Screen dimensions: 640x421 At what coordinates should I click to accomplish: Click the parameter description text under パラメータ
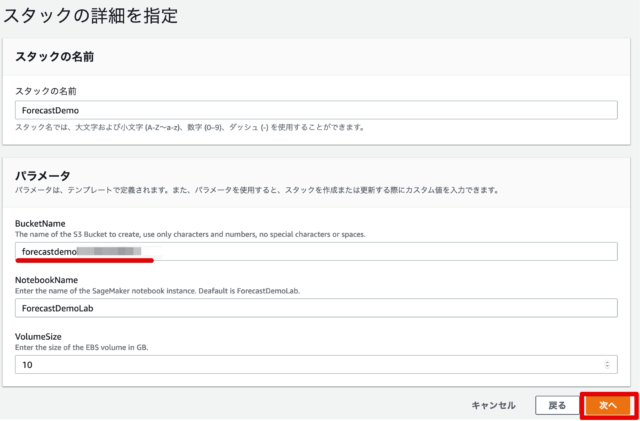[x=257, y=191]
